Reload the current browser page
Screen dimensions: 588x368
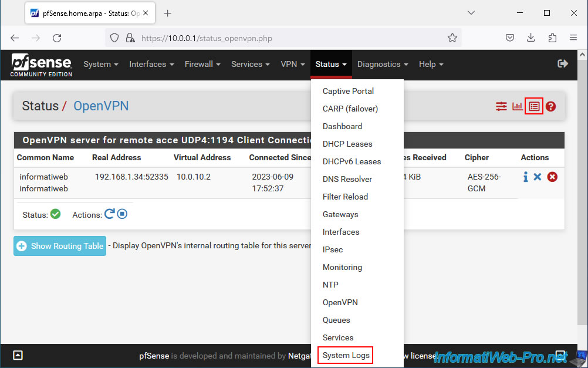pos(57,38)
